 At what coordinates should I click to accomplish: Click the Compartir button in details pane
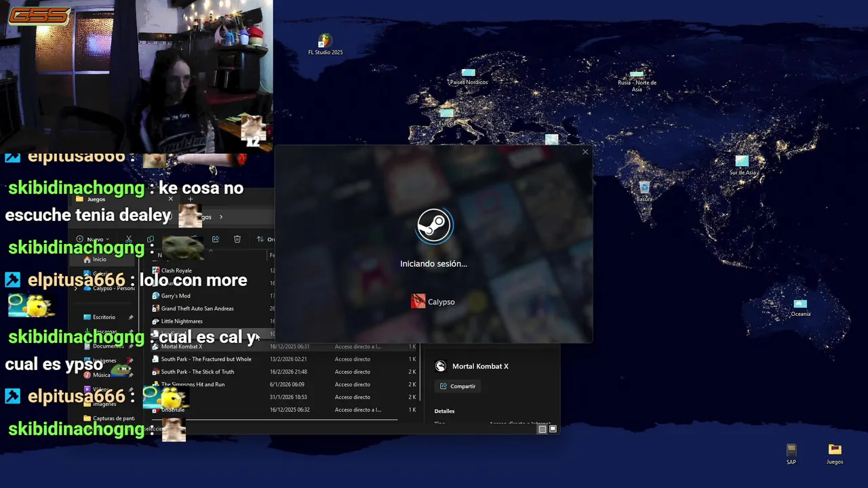[x=458, y=386]
